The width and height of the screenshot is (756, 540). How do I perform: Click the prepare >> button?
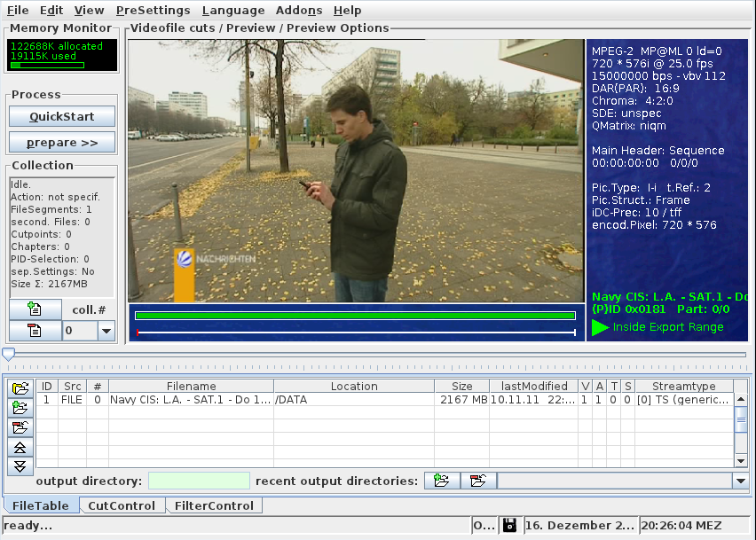pyautogui.click(x=62, y=143)
